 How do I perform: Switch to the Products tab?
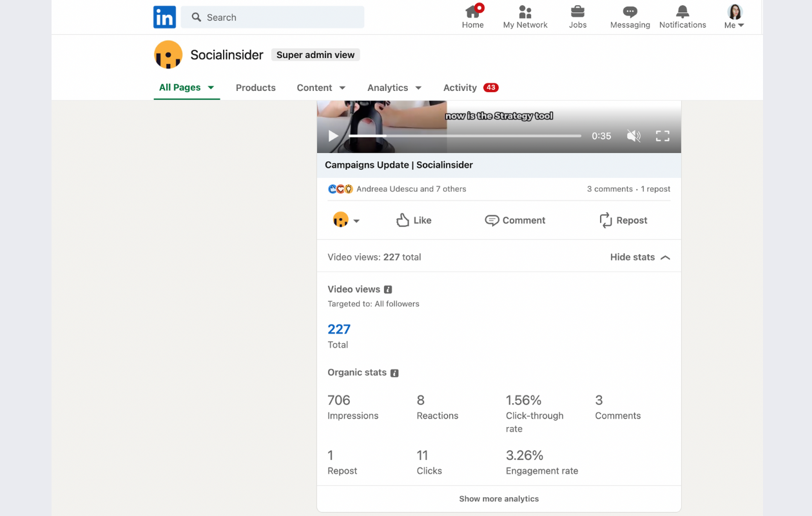pos(256,88)
